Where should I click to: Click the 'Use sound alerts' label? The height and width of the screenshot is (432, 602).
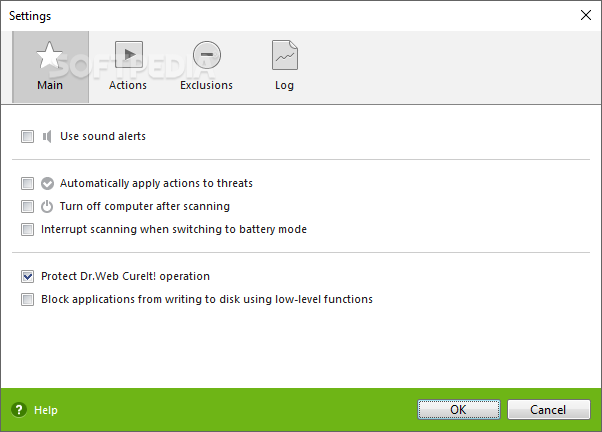click(x=103, y=136)
